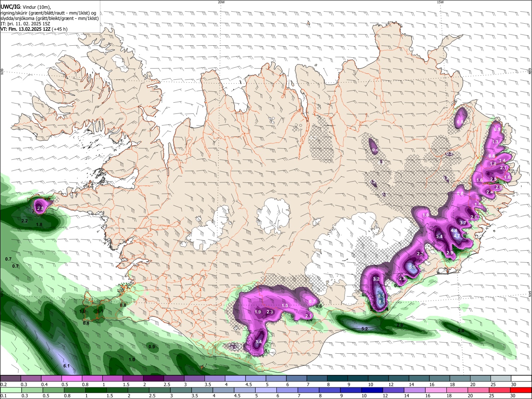Click the 'VT: Fim. 13.02.2025 12Z (+45 h)' line

[34, 30]
